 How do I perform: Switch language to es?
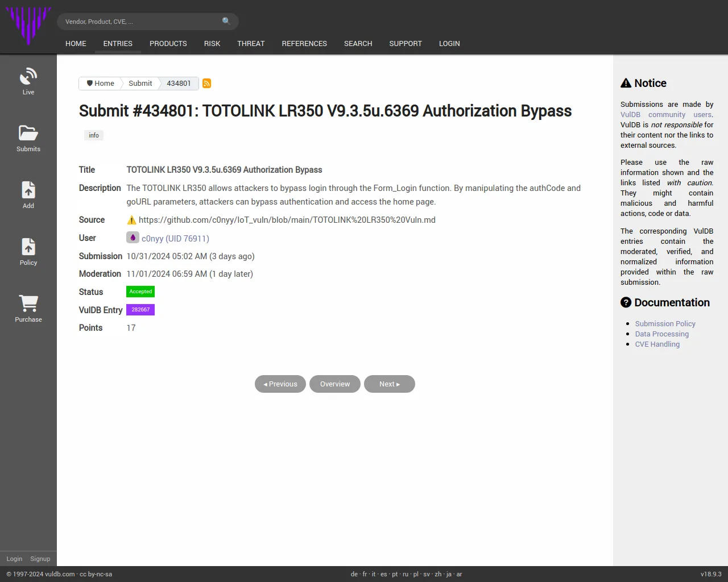point(384,574)
